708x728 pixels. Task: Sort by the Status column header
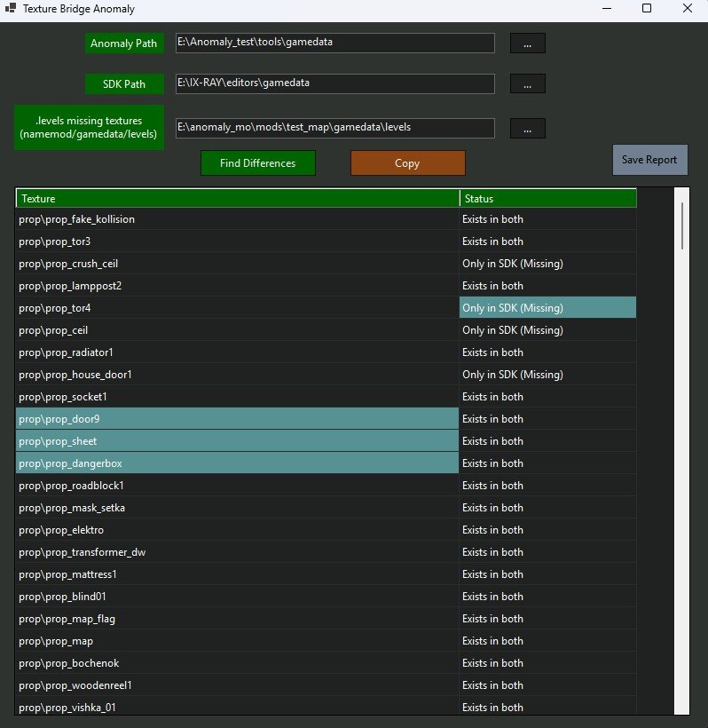pyautogui.click(x=548, y=198)
